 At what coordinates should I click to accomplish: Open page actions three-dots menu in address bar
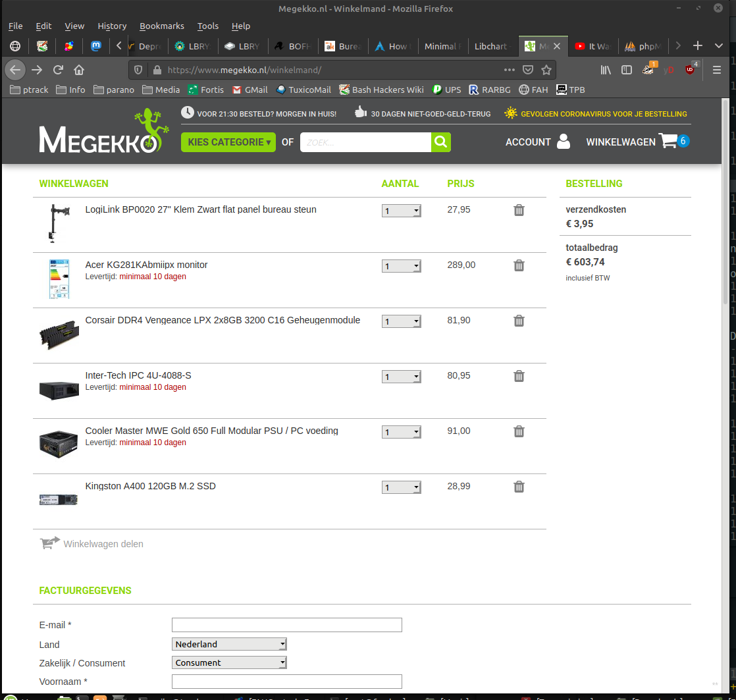tap(510, 70)
